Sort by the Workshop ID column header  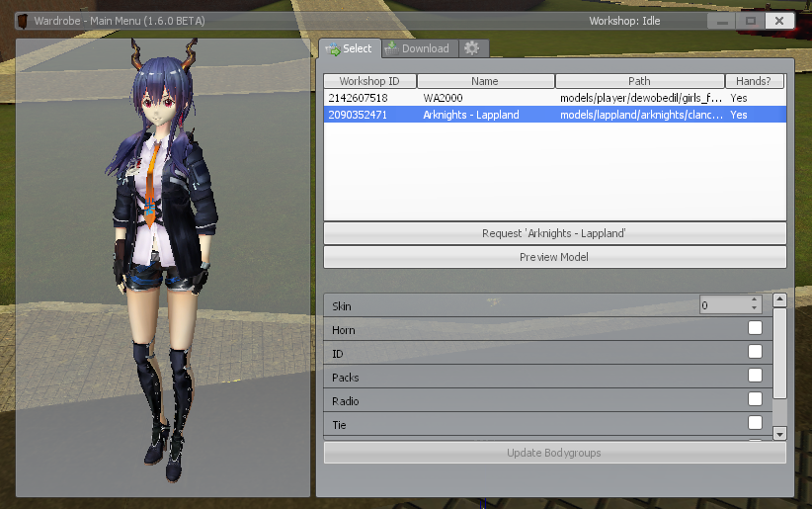pos(369,81)
